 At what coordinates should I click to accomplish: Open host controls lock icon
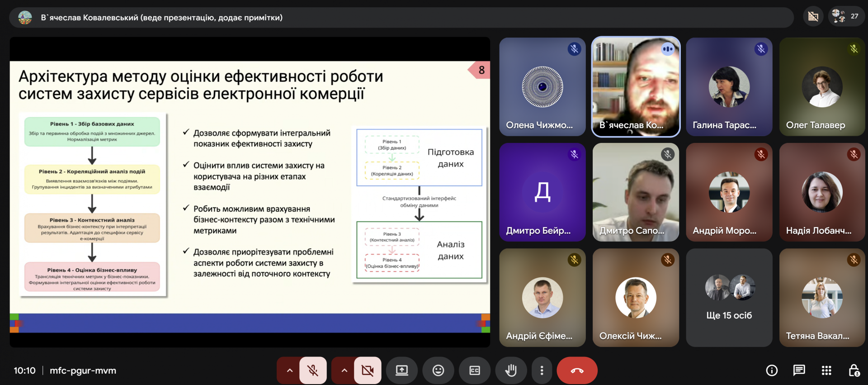[x=854, y=371]
